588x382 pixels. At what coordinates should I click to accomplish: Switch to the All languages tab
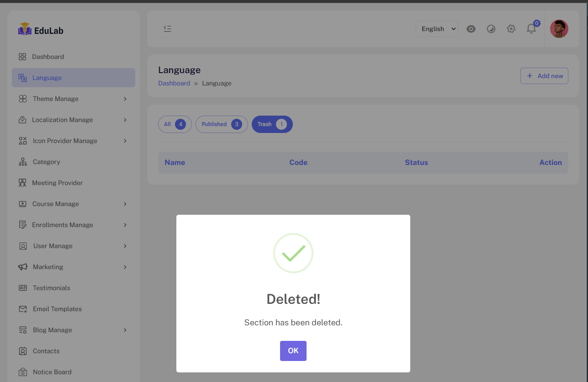point(175,124)
